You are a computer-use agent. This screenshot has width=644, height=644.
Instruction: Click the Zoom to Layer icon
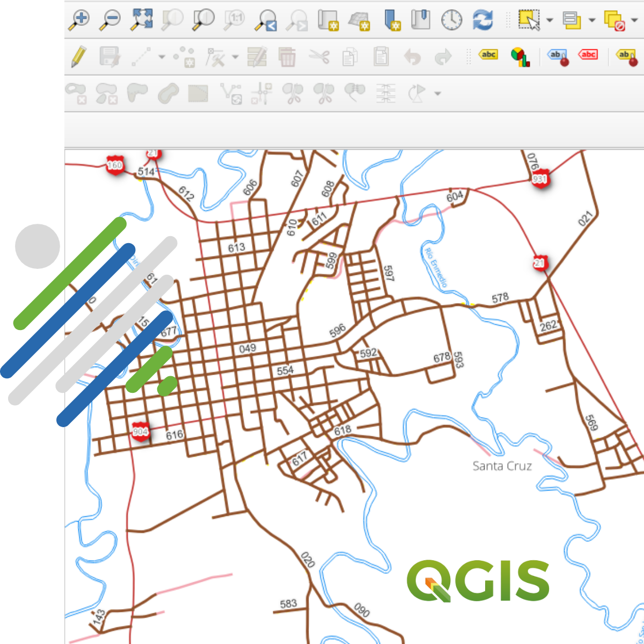pos(204,19)
